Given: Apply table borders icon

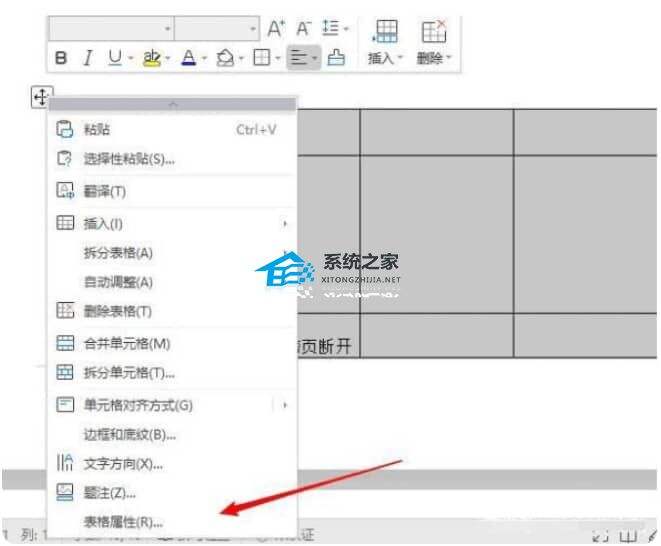Looking at the screenshot, I should (261, 57).
